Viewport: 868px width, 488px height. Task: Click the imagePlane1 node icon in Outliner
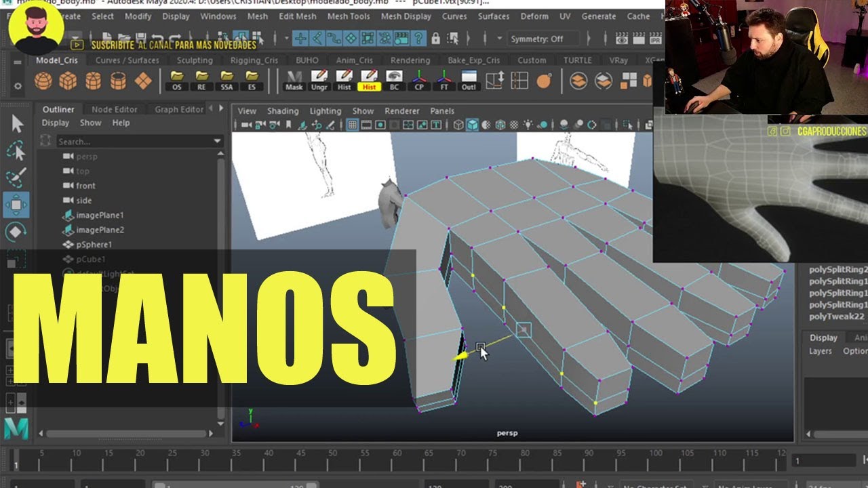point(68,215)
